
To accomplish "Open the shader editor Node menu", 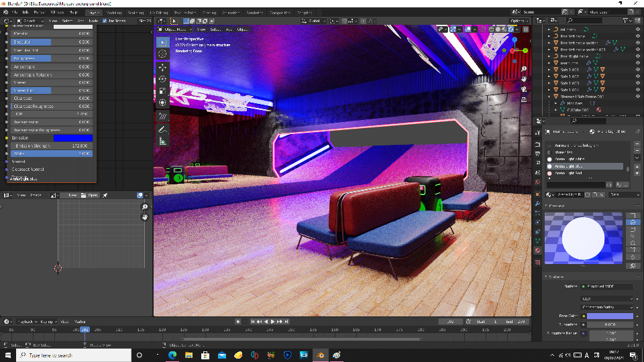I will (93, 21).
